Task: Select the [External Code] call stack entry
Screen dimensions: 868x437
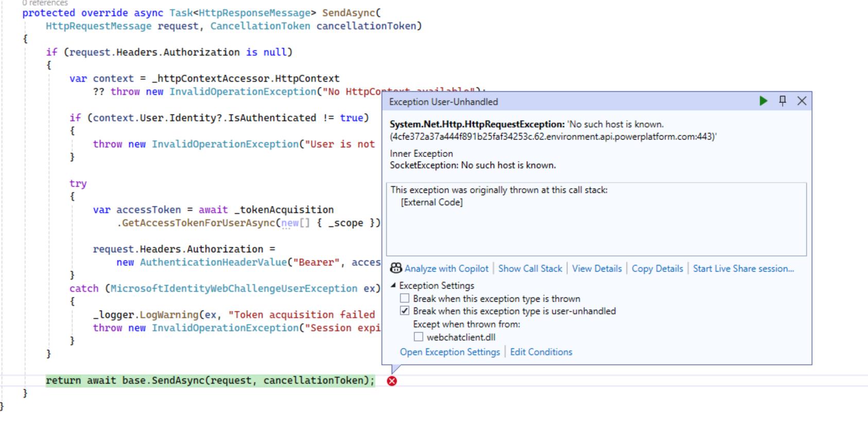Action: 431,202
